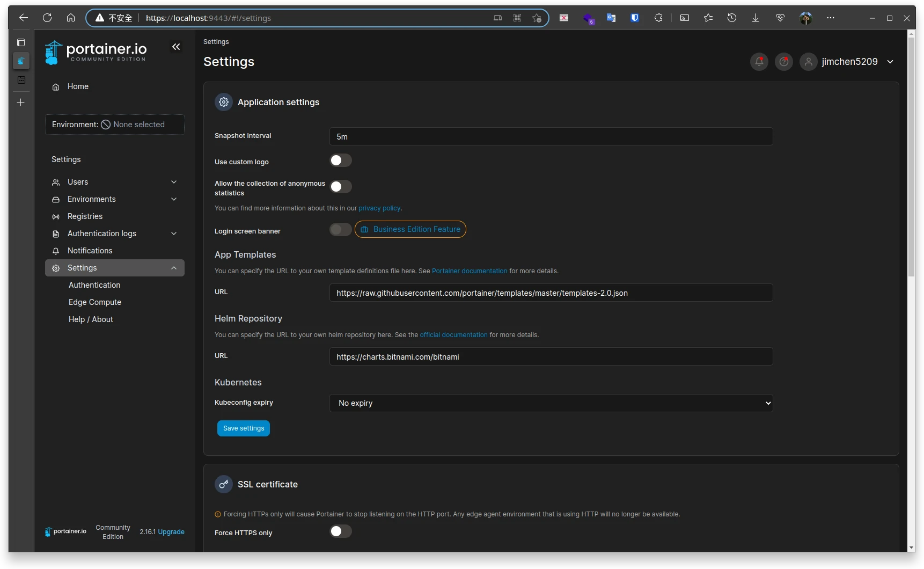Turn on Force HTTPS only switch

click(340, 531)
